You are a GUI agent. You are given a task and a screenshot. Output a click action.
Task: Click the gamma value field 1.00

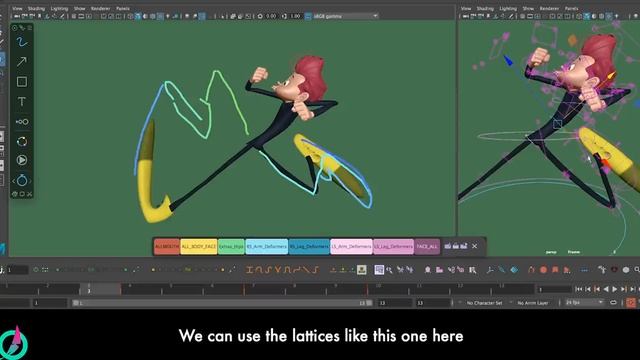pos(296,16)
